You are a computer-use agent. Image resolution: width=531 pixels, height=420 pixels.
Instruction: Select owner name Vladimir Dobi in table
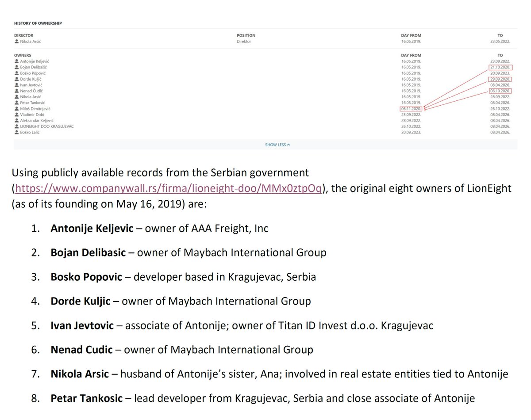pyautogui.click(x=32, y=115)
